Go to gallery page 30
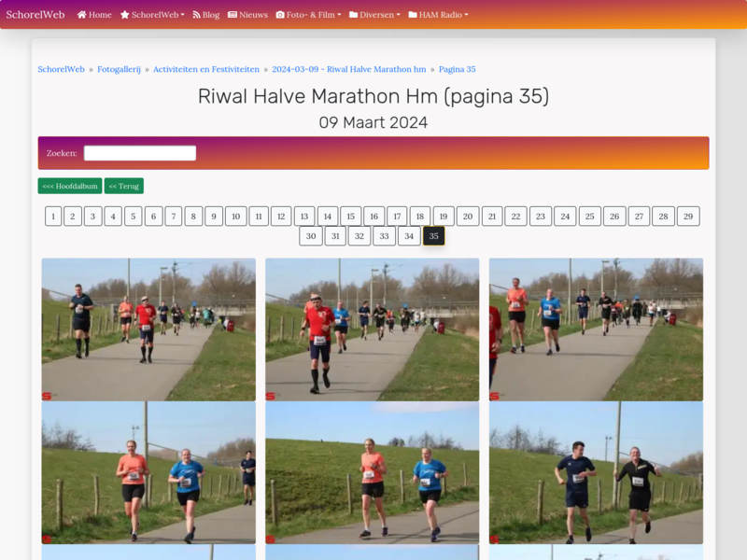The image size is (747, 560). tap(311, 236)
